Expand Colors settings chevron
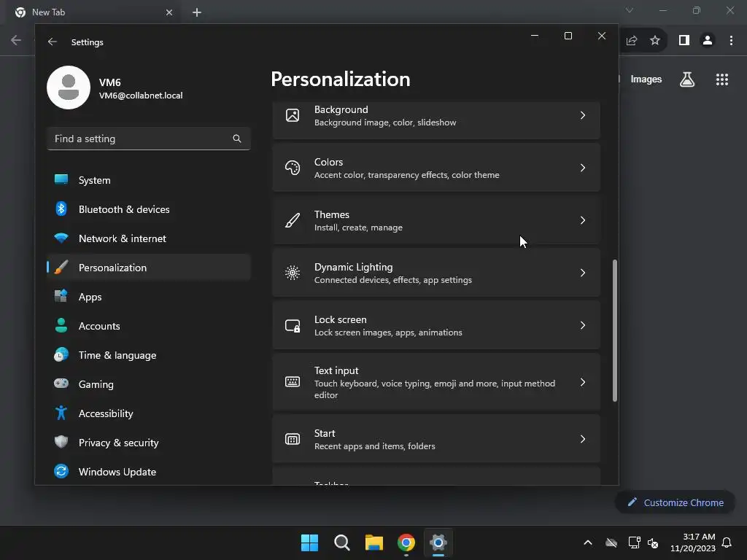Screen dimensions: 747x560 click(x=583, y=168)
